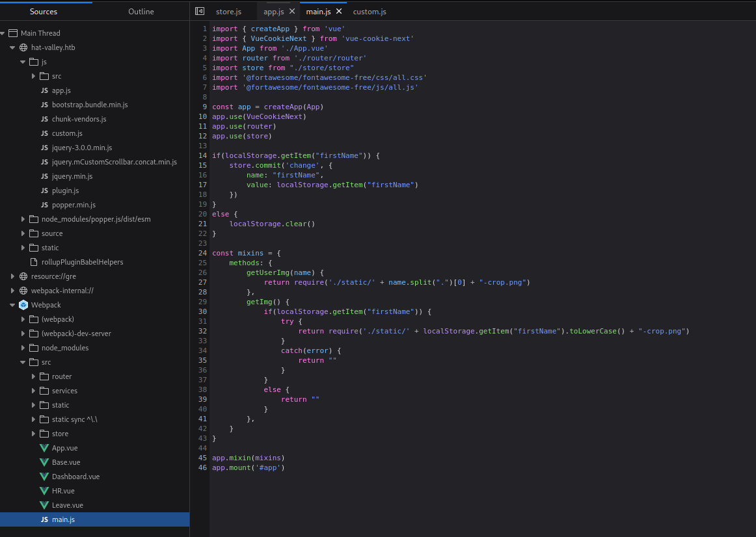The height and width of the screenshot is (537, 756).
Task: Switch to the store.js tab
Action: tap(228, 12)
